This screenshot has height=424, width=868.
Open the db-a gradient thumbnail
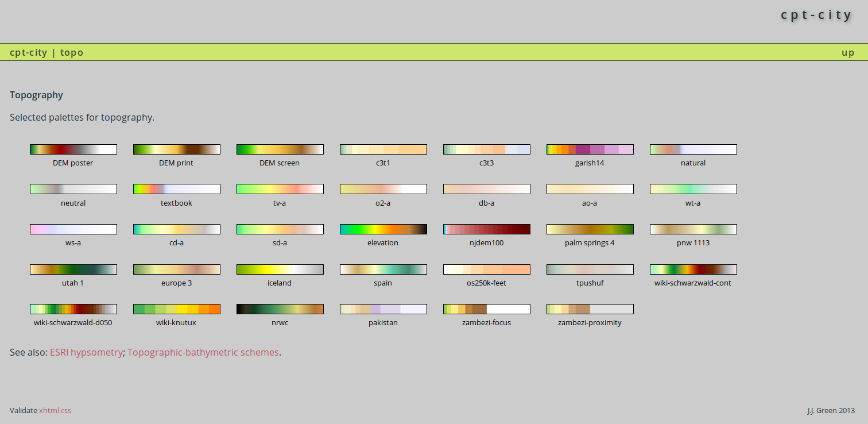[487, 189]
